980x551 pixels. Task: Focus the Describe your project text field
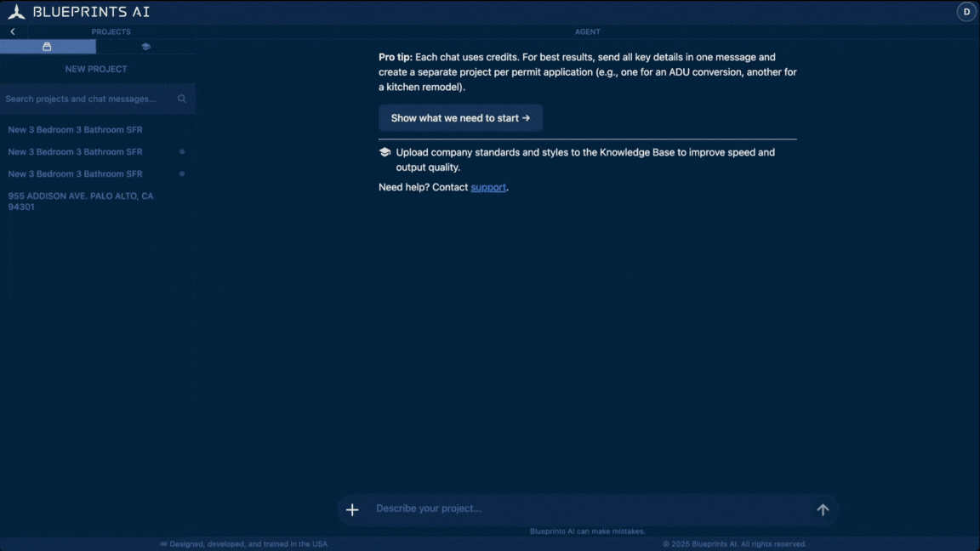pos(587,508)
